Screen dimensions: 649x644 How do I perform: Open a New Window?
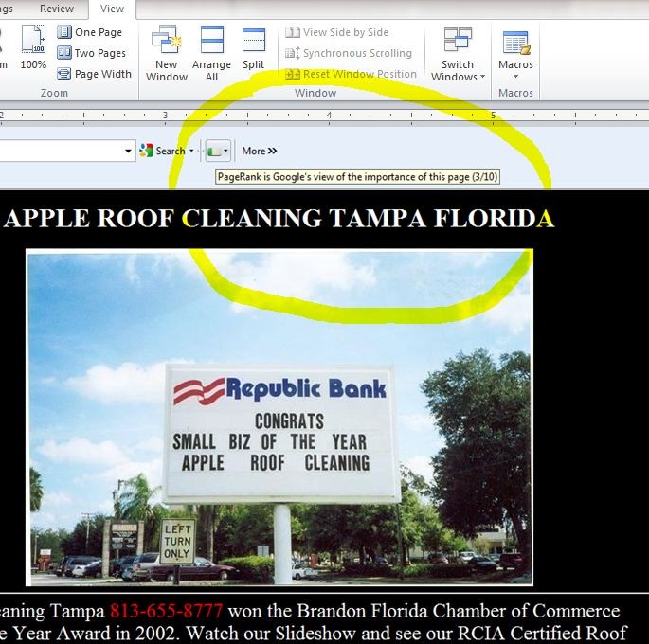pyautogui.click(x=166, y=52)
